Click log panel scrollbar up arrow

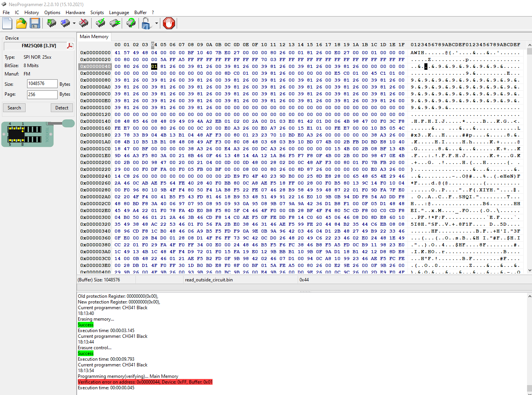(x=529, y=296)
